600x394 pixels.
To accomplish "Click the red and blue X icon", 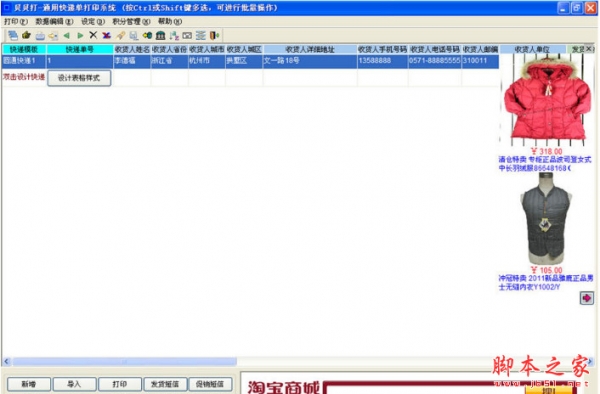I will (106, 36).
